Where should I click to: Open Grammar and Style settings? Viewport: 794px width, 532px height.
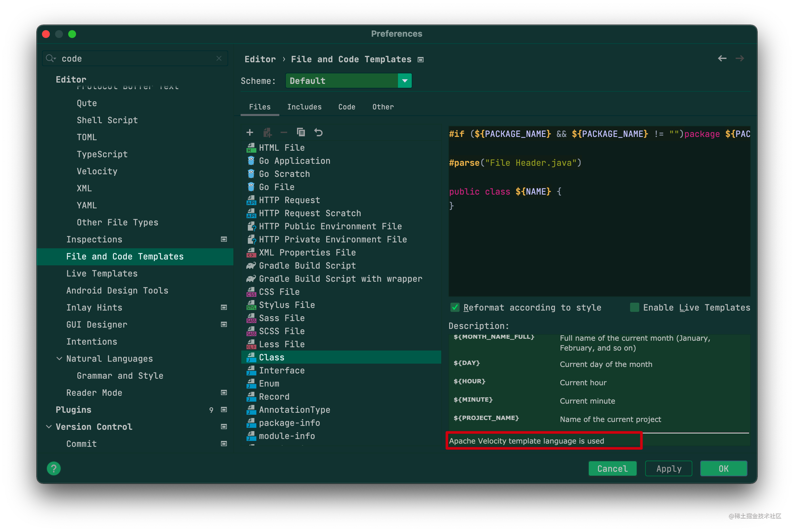point(120,376)
